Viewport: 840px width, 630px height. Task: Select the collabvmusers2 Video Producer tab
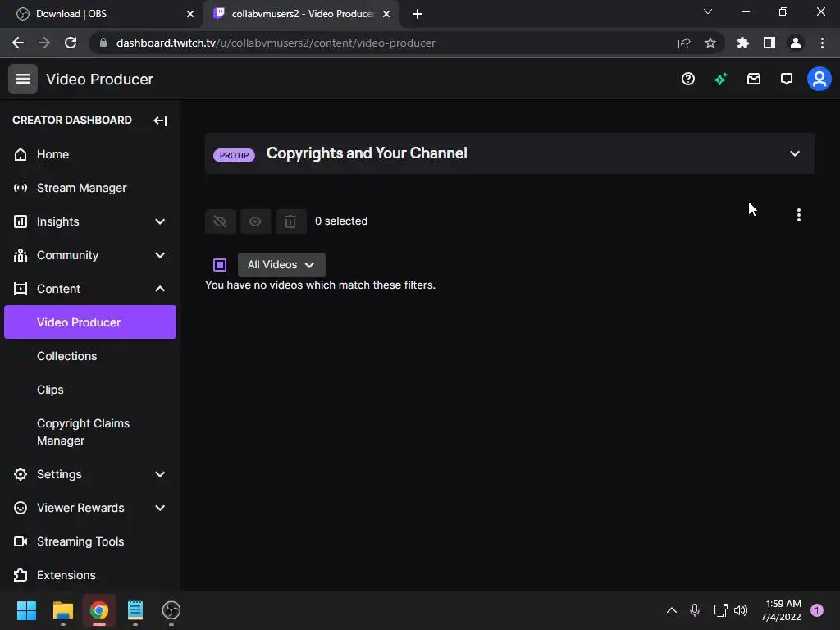[x=301, y=14]
